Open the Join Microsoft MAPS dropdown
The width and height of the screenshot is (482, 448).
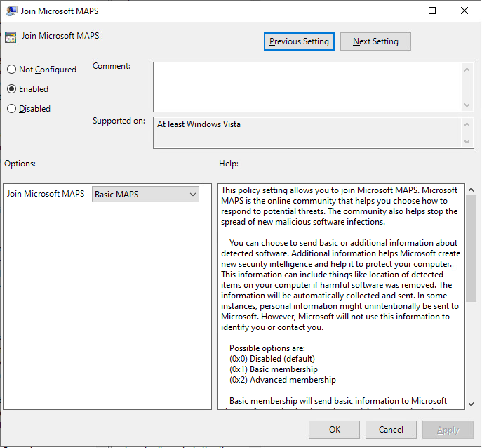(x=146, y=195)
